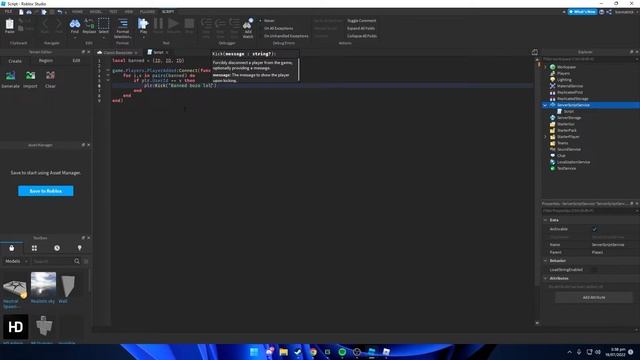Click the Add Attribute button
Image resolution: width=640 pixels, height=360 pixels.
(x=593, y=298)
